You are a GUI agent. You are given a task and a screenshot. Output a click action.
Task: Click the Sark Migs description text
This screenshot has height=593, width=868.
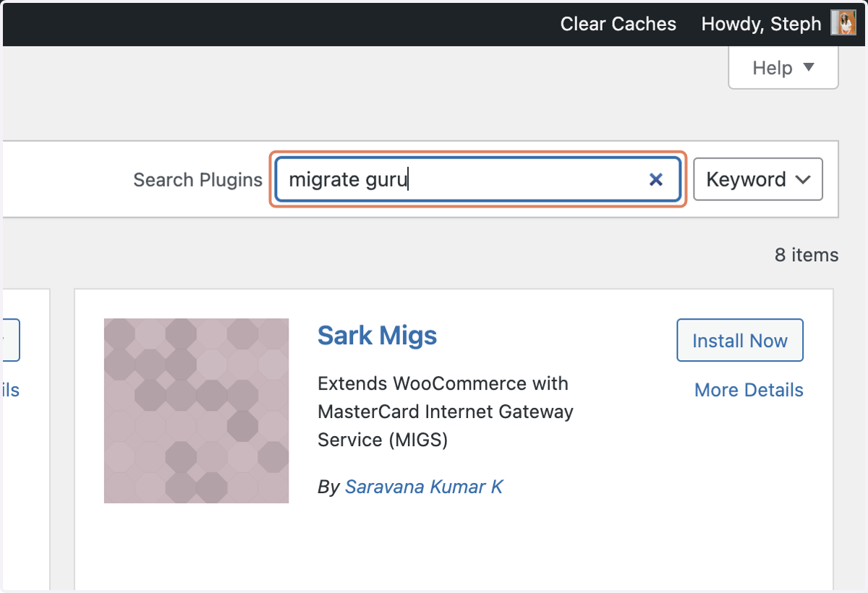click(x=446, y=411)
